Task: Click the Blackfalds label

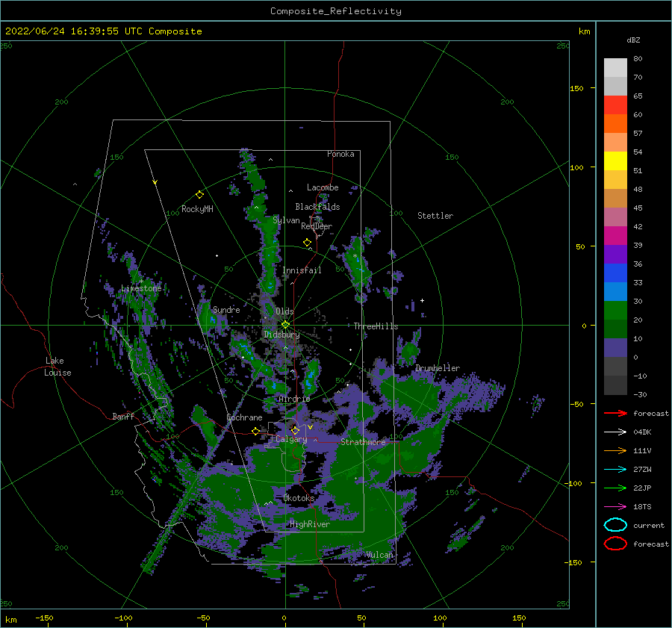Action: pyautogui.click(x=317, y=207)
